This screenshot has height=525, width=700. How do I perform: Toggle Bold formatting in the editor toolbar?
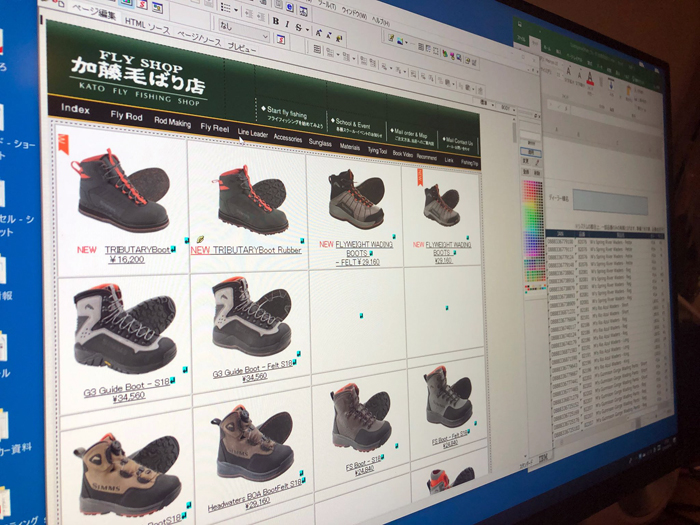pyautogui.click(x=276, y=21)
